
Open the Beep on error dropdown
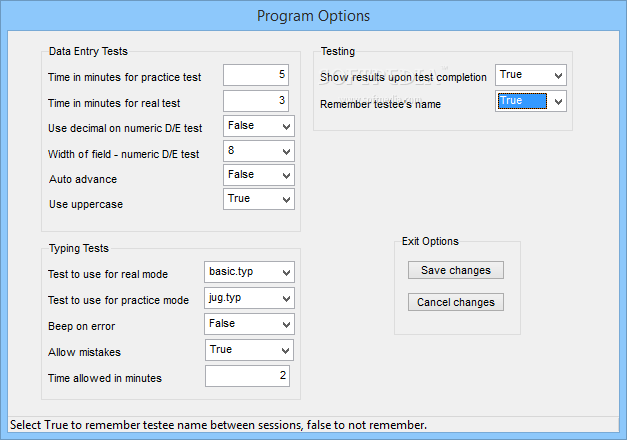249,324
